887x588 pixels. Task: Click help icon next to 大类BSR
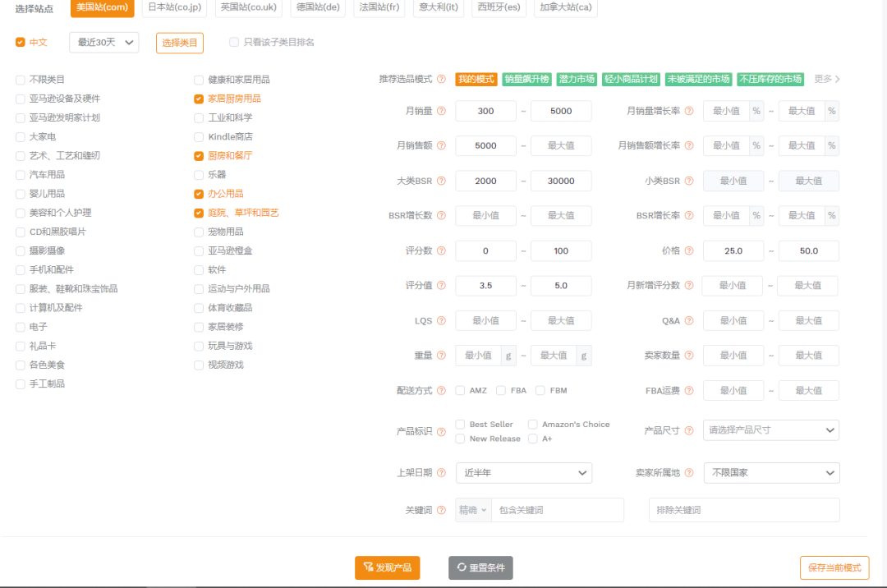(x=441, y=181)
